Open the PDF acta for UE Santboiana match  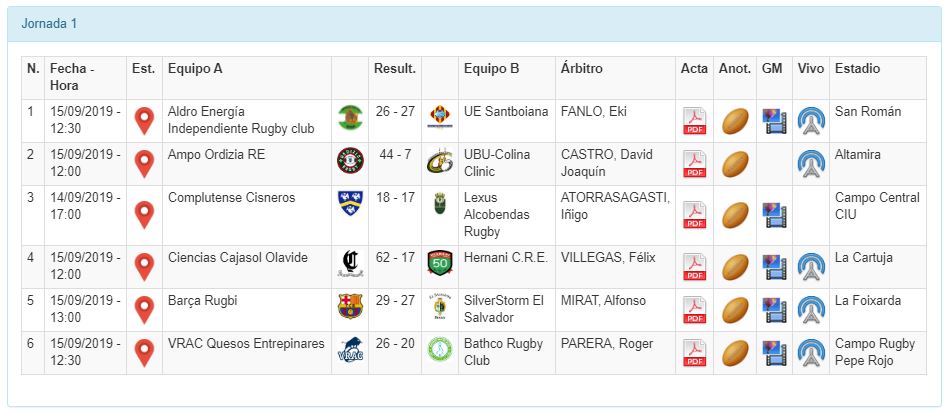point(694,121)
